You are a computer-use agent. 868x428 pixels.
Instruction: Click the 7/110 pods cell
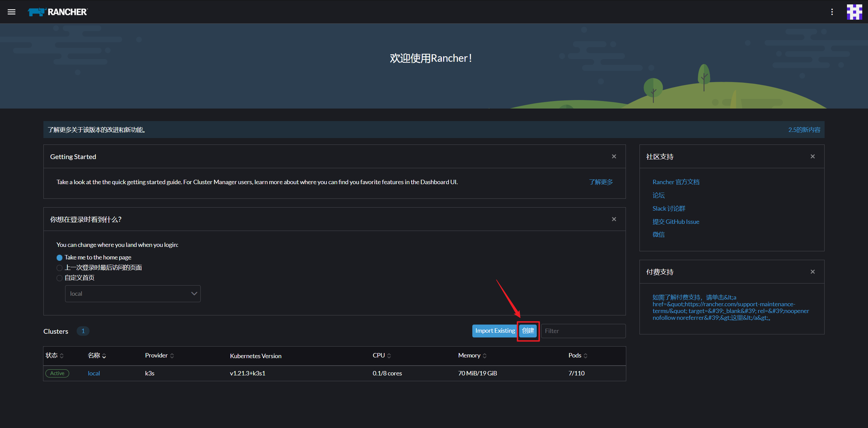click(x=576, y=373)
